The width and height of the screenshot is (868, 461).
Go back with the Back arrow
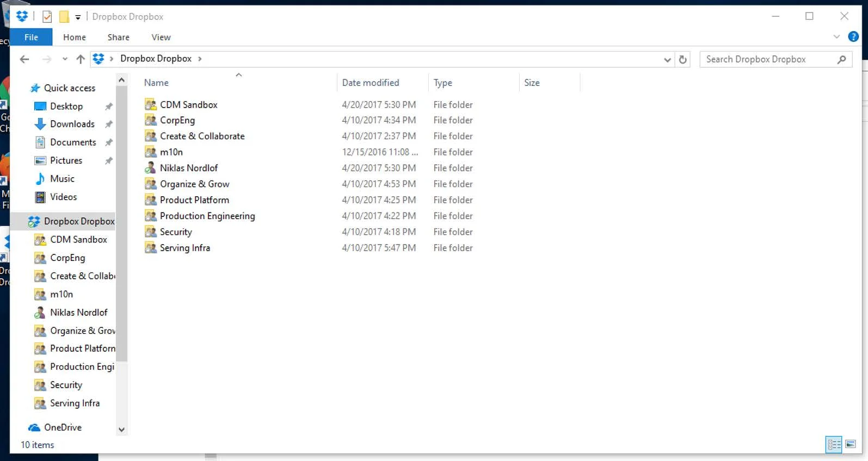(24, 59)
